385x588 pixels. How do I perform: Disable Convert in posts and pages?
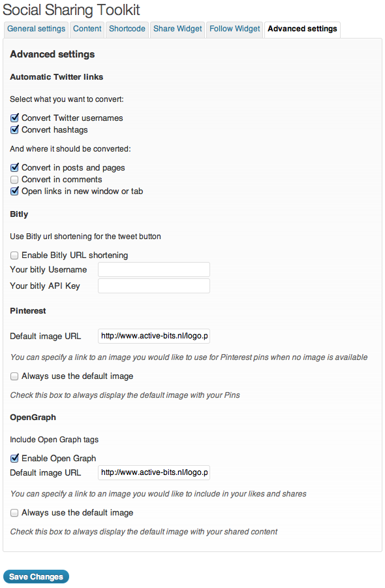(14, 168)
